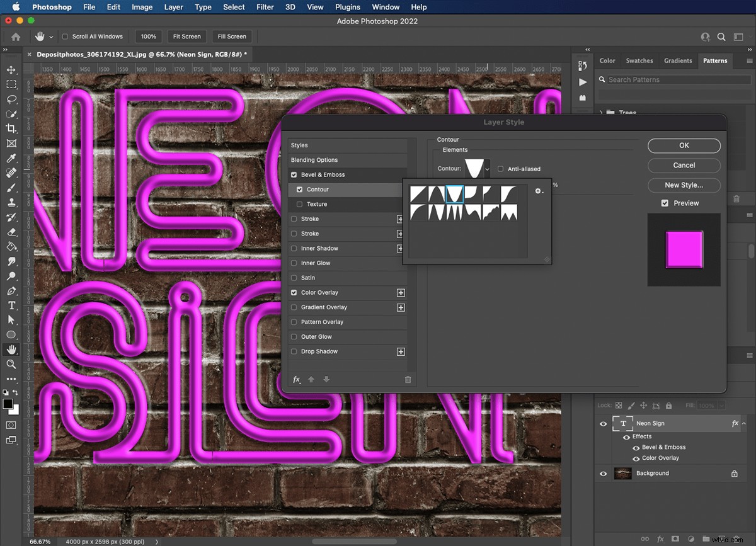Select the Type tool
This screenshot has height=546, width=756.
pyautogui.click(x=11, y=305)
